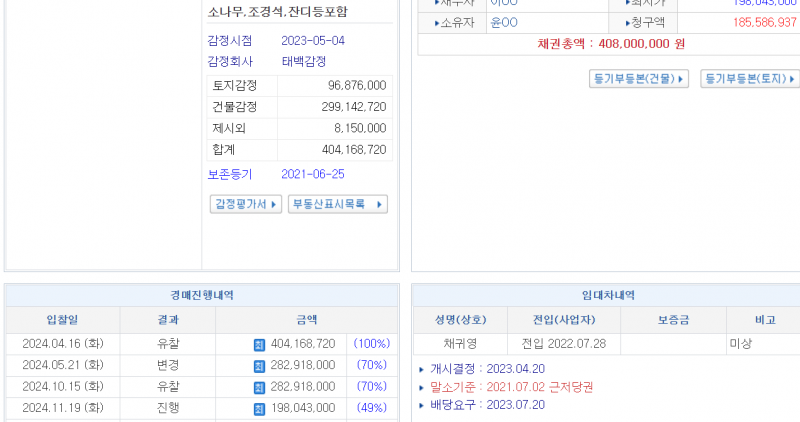
Task: Click the 배당요구 2023.07.20 line
Action: [486, 405]
